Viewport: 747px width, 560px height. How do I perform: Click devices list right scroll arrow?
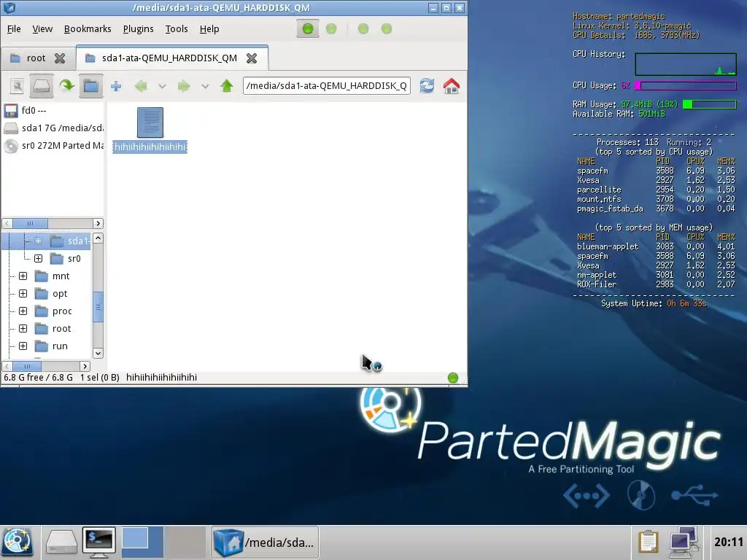coord(98,223)
